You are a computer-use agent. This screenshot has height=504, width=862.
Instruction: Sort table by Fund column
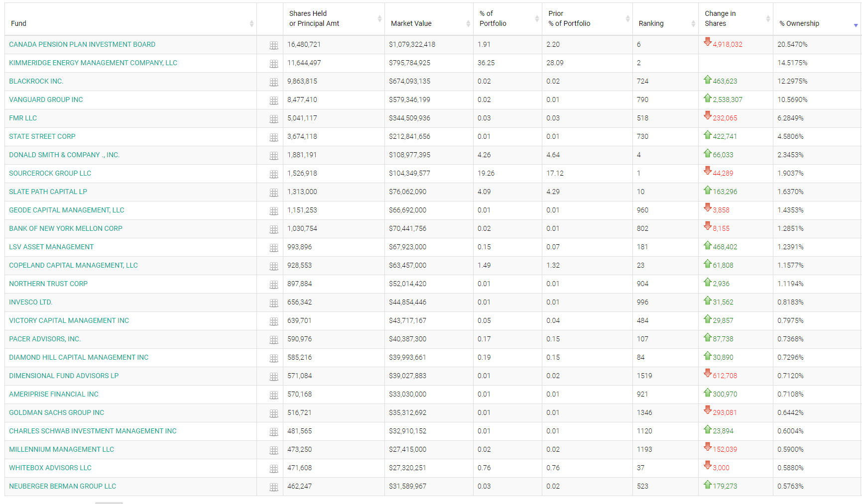[x=130, y=19]
